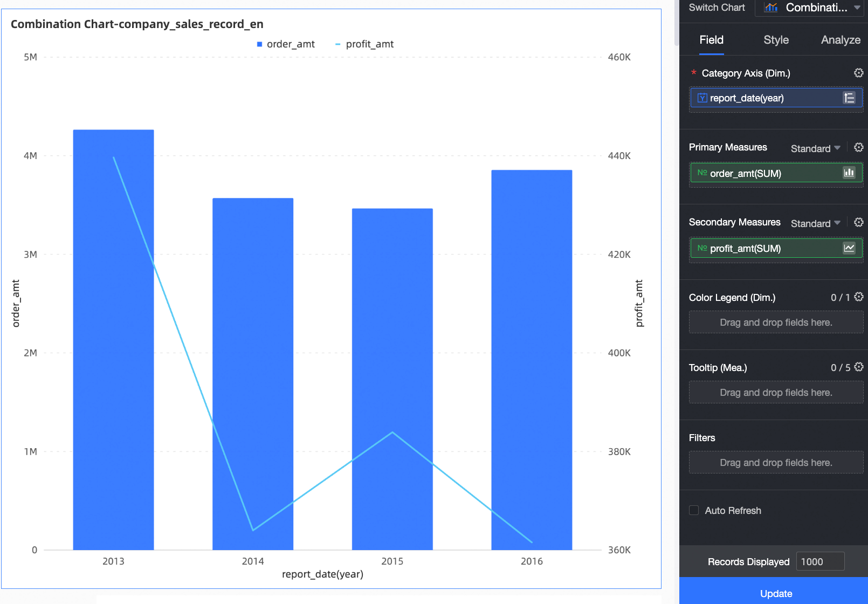Click the chart title text
868x604 pixels.
pyautogui.click(x=137, y=24)
